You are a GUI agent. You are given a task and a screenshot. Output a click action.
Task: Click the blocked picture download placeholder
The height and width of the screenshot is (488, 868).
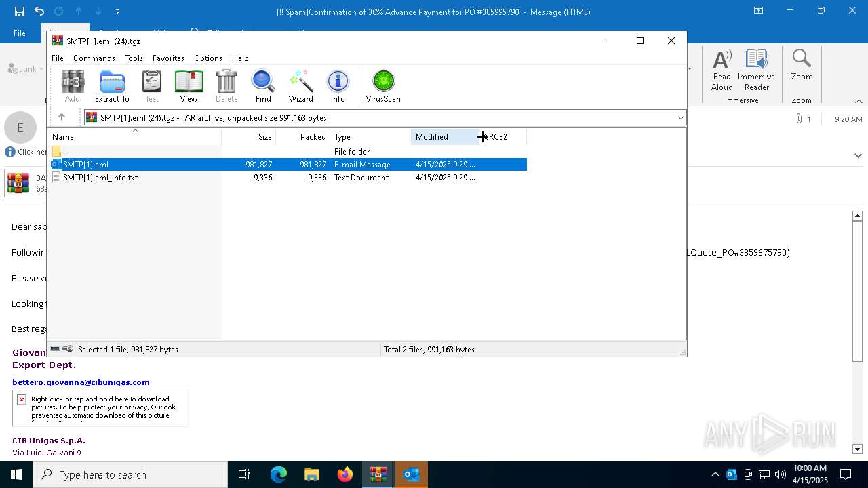[100, 409]
